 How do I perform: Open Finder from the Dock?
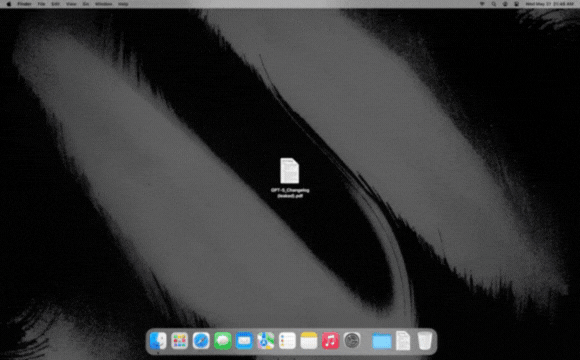pos(158,340)
